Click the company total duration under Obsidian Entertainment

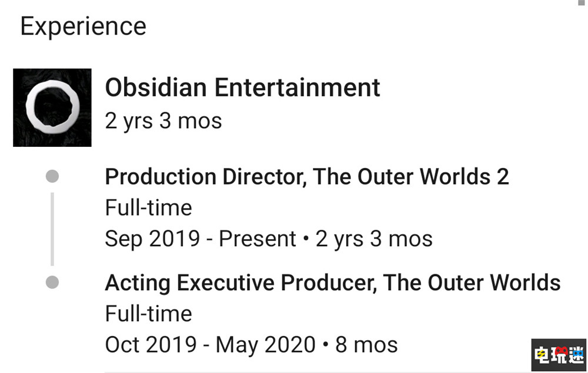(x=163, y=121)
